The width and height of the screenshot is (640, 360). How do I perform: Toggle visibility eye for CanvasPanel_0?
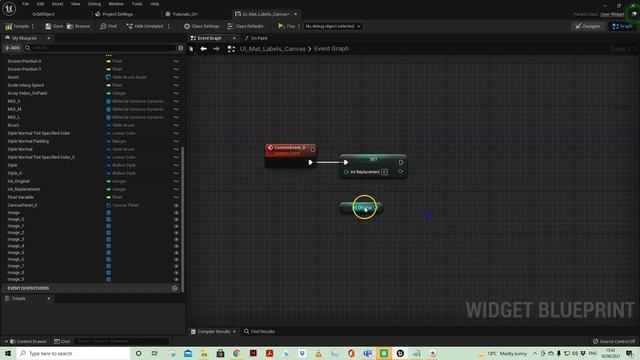[176, 205]
